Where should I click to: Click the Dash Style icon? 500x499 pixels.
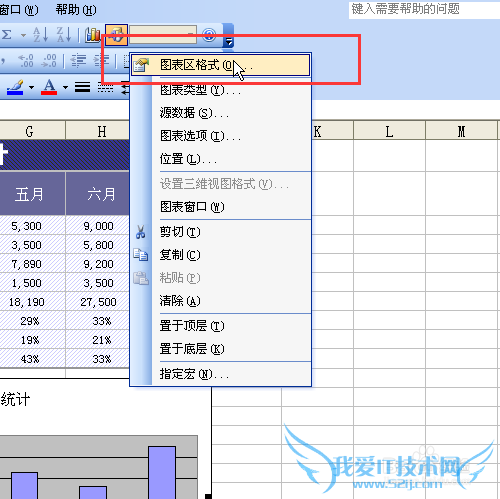tap(105, 87)
